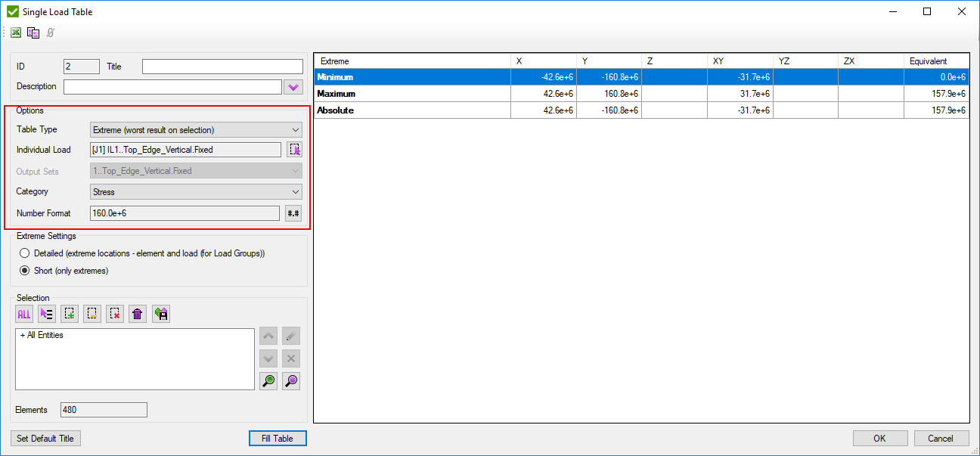Click the Extreme column header
Image resolution: width=980 pixels, height=456 pixels.
[x=412, y=61]
